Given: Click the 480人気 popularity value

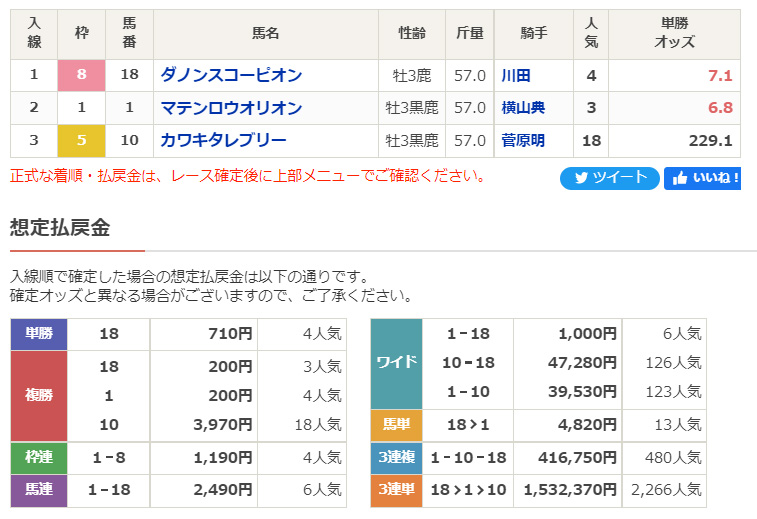Looking at the screenshot, I should click(x=673, y=457).
